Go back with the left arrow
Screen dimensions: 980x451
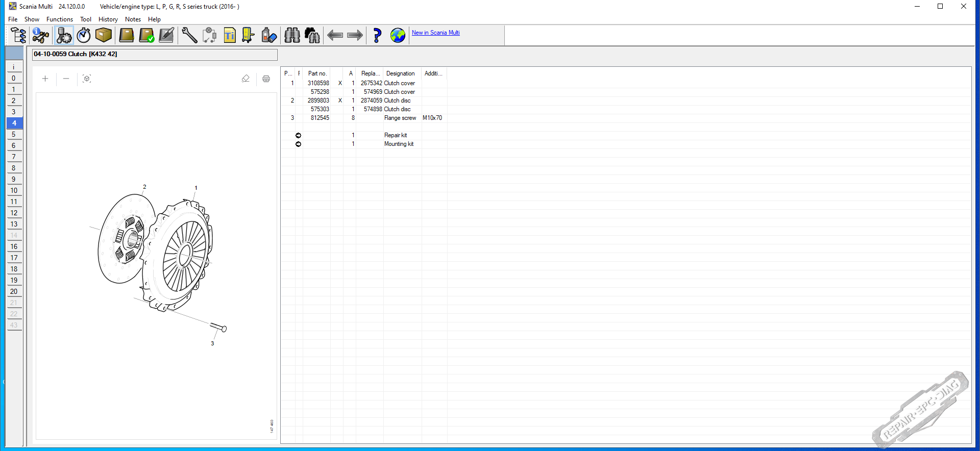click(x=335, y=35)
